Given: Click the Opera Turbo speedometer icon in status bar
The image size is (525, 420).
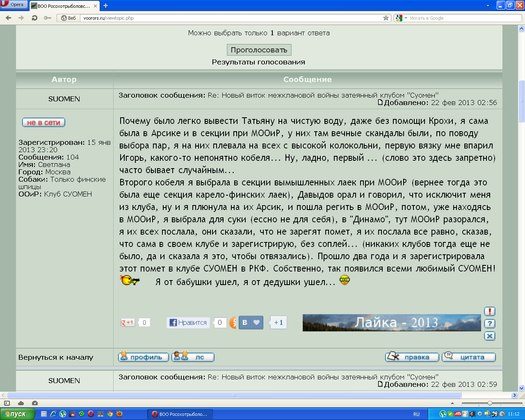Looking at the screenshot, I should coord(35,403).
